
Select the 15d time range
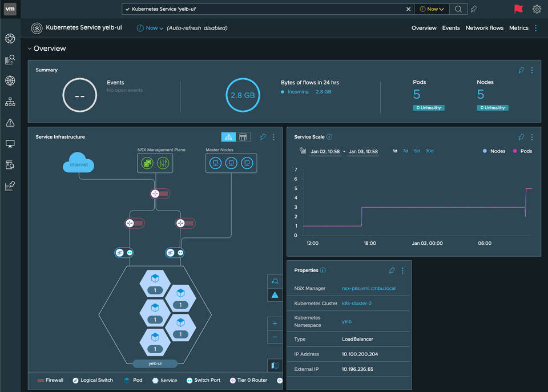point(417,151)
